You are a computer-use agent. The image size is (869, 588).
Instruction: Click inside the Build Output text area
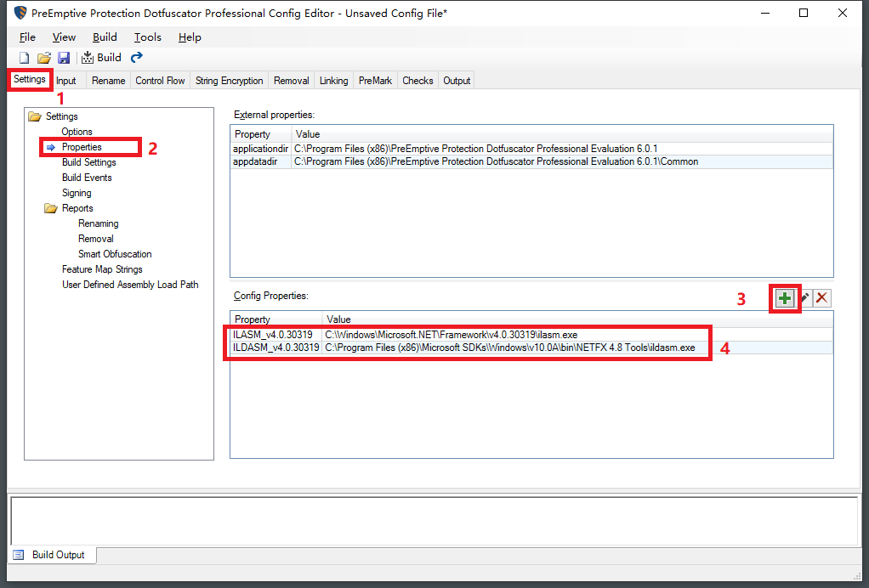[434, 521]
